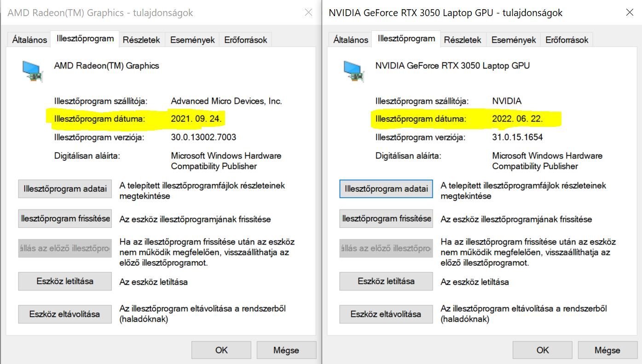Viewport: 642px width, 364px height.
Task: Click the AMD Radeon display adapter icon
Action: [x=32, y=71]
